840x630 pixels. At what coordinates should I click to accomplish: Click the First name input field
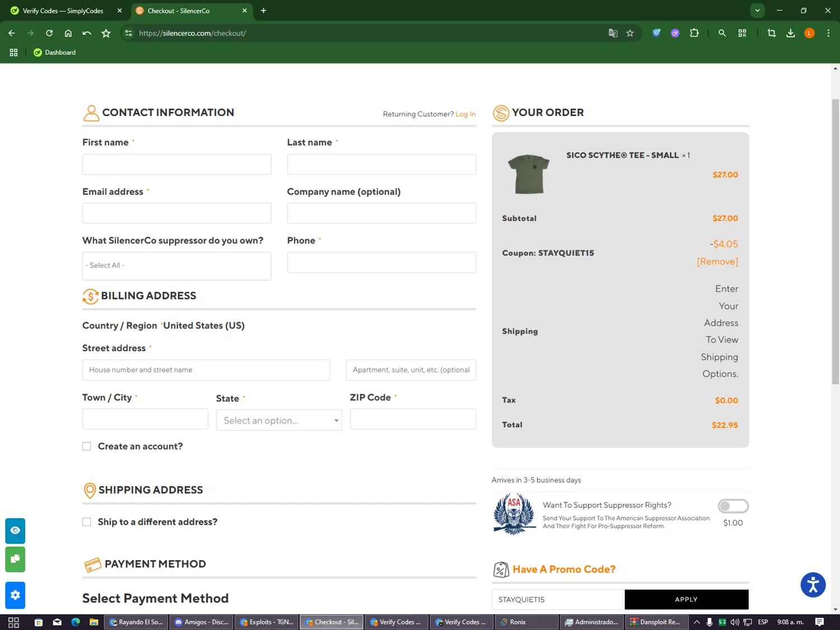(x=176, y=165)
